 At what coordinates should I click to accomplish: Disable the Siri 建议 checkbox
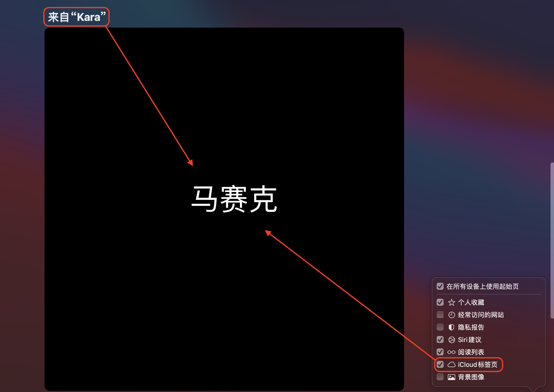(x=440, y=340)
